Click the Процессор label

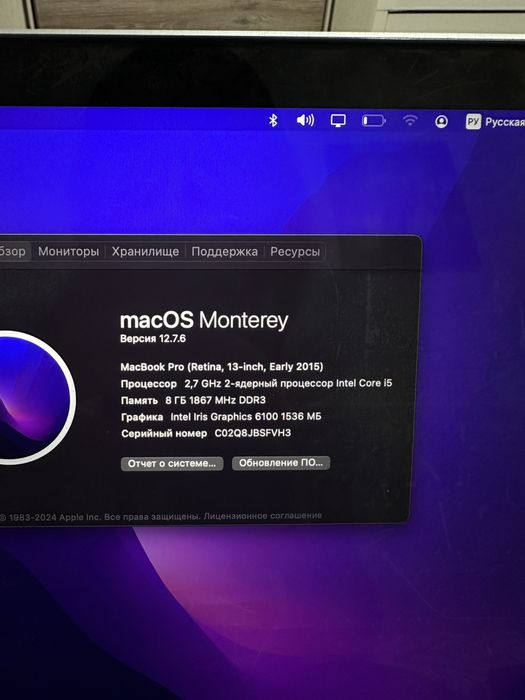click(149, 384)
